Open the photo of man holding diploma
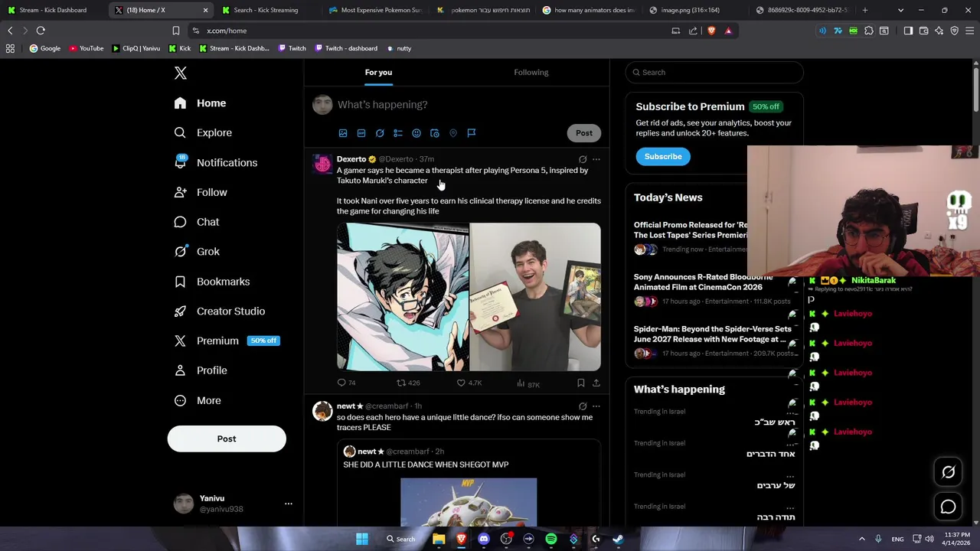The height and width of the screenshot is (551, 980). click(x=535, y=297)
